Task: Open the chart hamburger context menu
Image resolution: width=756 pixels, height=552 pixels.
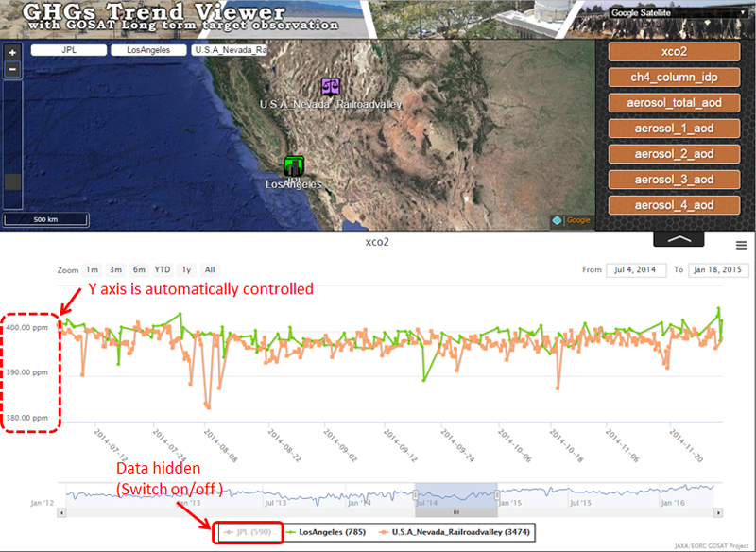Action: pos(741,246)
